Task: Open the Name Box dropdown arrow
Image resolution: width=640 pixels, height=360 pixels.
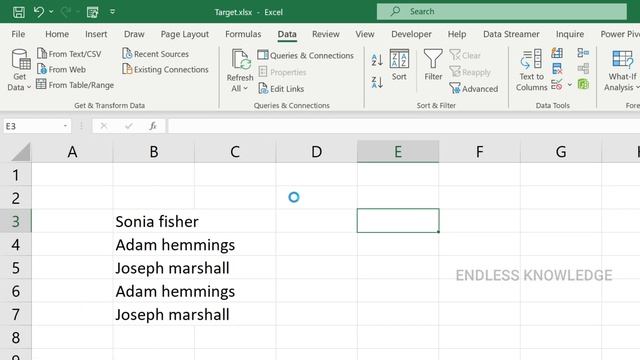Action: pyautogui.click(x=65, y=126)
